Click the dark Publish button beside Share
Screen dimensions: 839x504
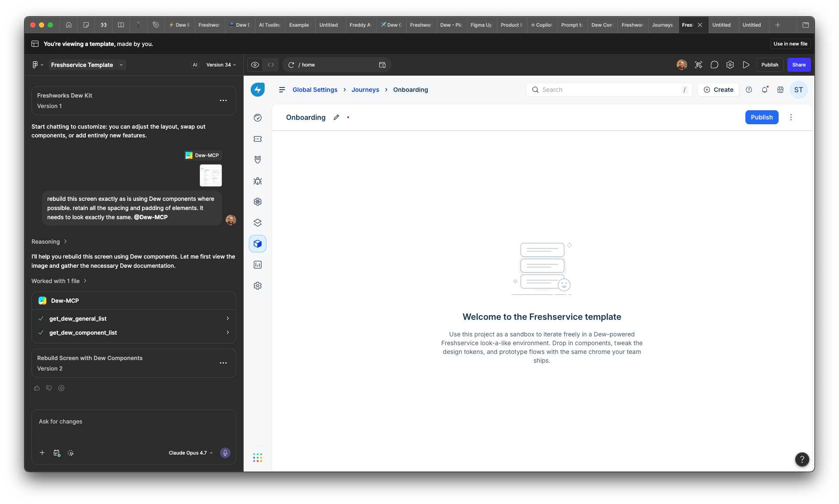click(x=770, y=65)
